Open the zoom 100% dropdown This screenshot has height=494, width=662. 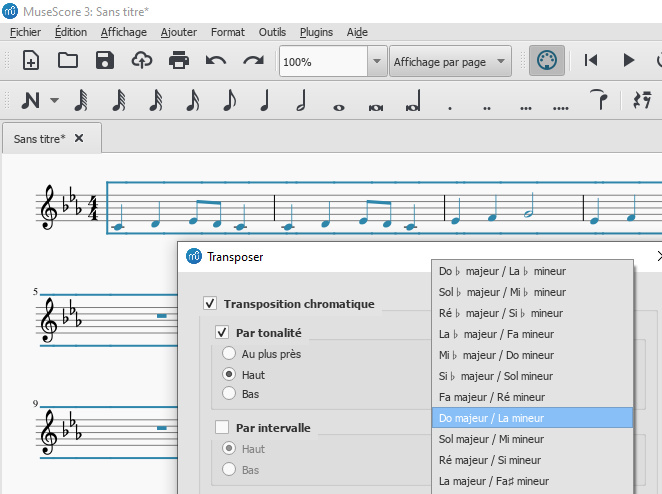click(376, 62)
